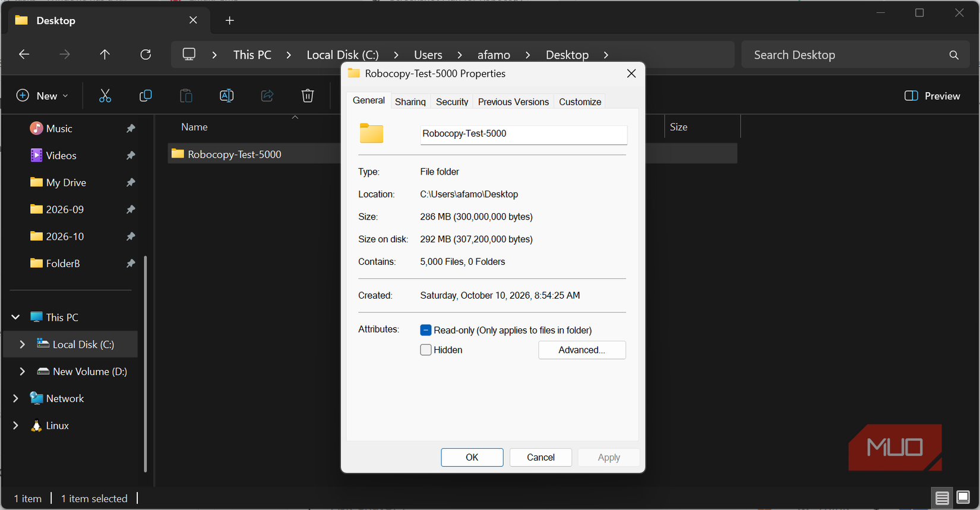Open chevron dropdown after Desktop breadcrumb
The height and width of the screenshot is (510, 980).
click(x=606, y=55)
